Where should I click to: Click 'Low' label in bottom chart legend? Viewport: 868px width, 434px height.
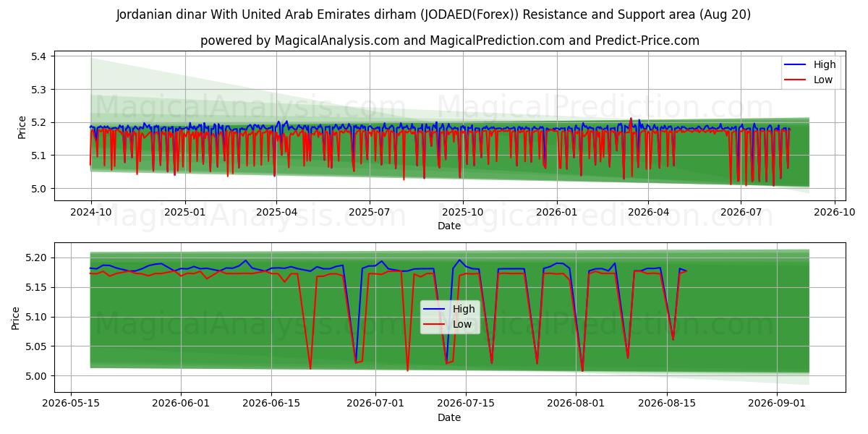(x=462, y=324)
